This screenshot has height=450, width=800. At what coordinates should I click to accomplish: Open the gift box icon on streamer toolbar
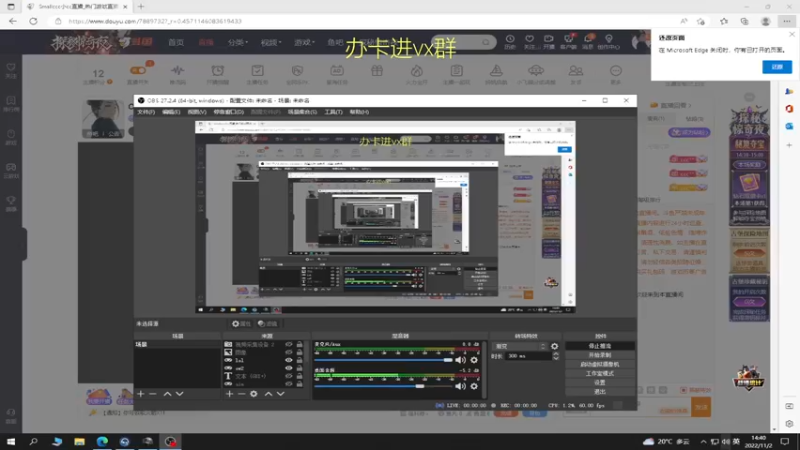[x=377, y=71]
